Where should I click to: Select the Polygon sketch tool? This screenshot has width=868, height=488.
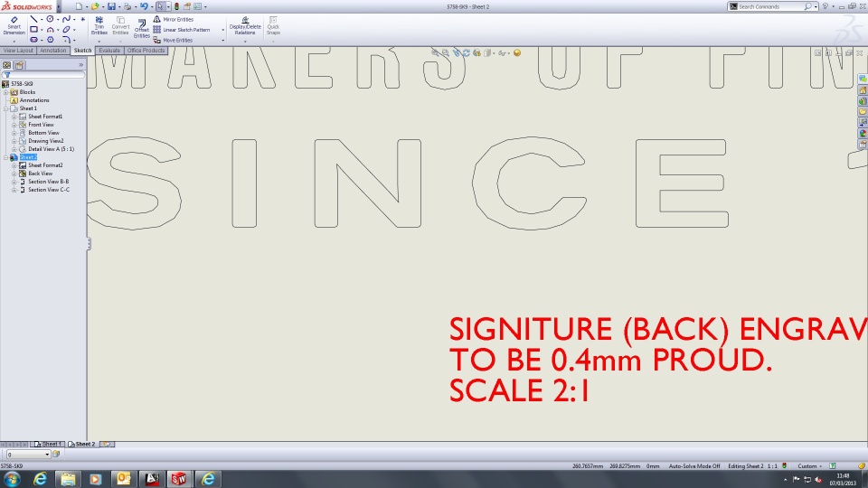(50, 40)
